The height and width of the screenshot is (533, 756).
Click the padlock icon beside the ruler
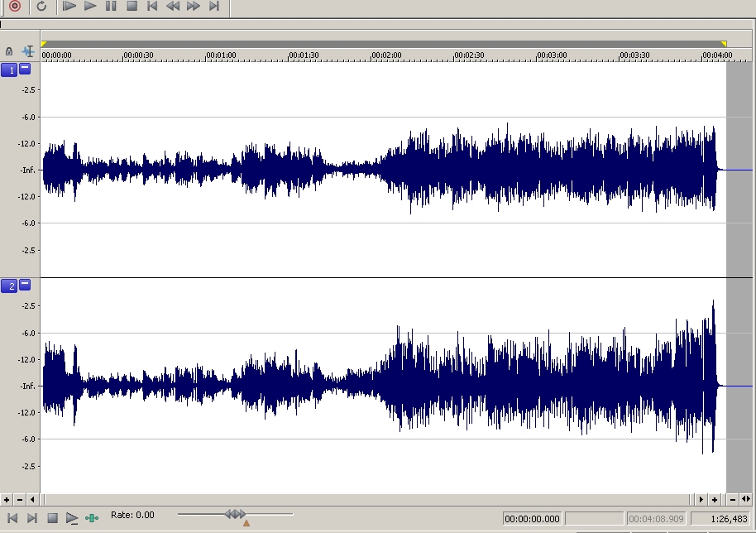[x=8, y=51]
